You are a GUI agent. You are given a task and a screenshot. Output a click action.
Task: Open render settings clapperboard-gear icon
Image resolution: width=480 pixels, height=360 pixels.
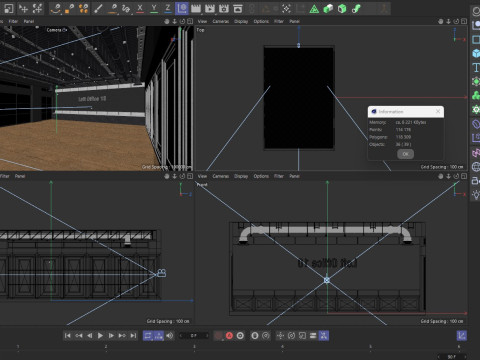(x=224, y=9)
